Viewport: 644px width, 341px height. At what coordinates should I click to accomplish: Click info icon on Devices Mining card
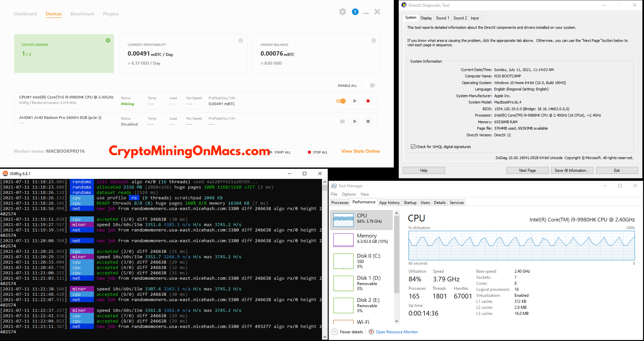(108, 41)
